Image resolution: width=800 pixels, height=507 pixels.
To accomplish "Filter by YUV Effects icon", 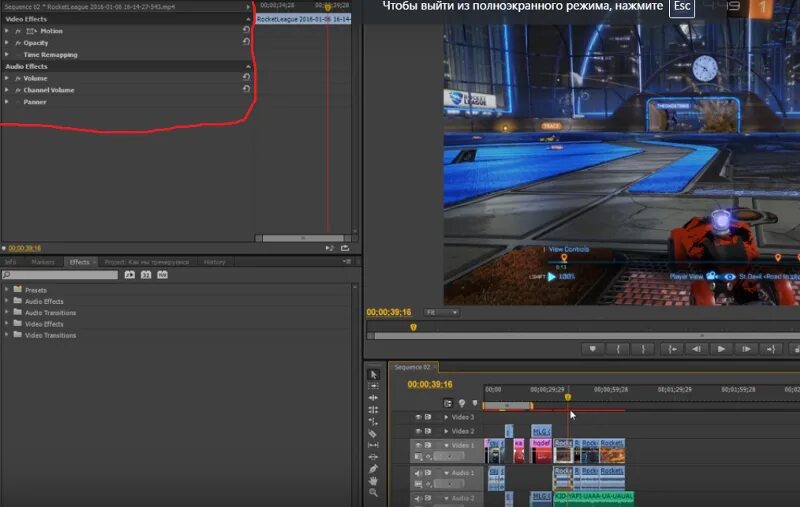I will coord(162,275).
